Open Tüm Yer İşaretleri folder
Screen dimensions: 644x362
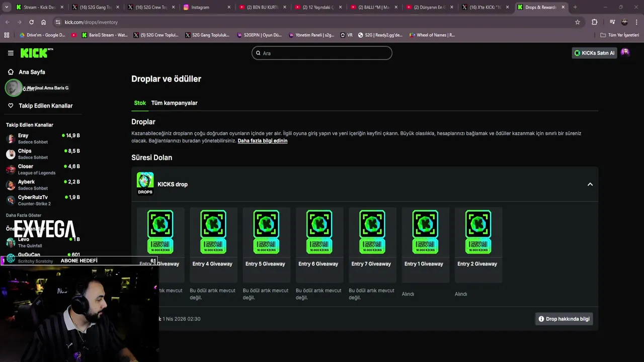point(619,35)
